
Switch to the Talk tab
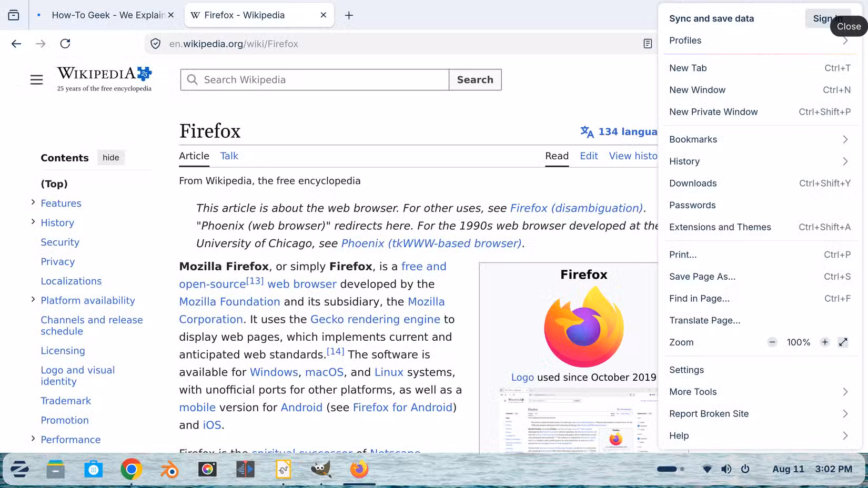pyautogui.click(x=229, y=156)
